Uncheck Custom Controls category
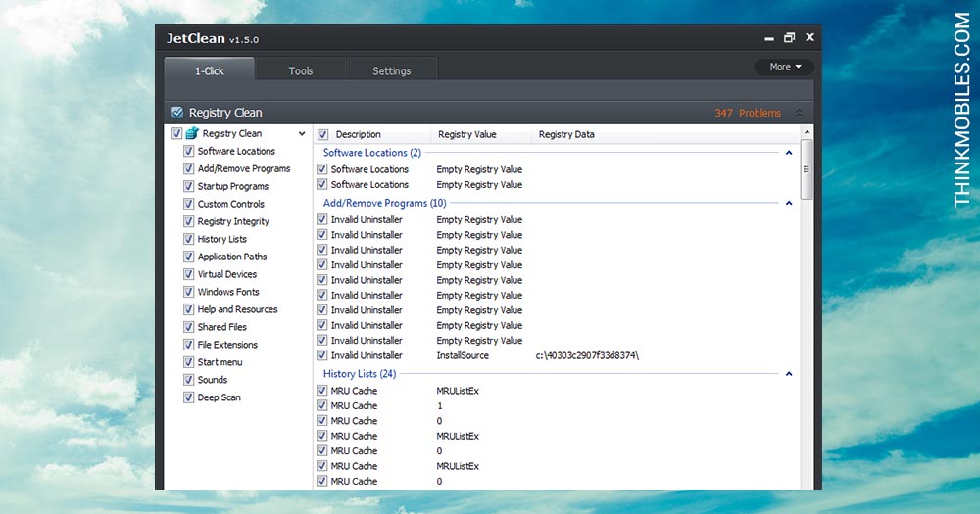This screenshot has width=980, height=514. tap(188, 204)
